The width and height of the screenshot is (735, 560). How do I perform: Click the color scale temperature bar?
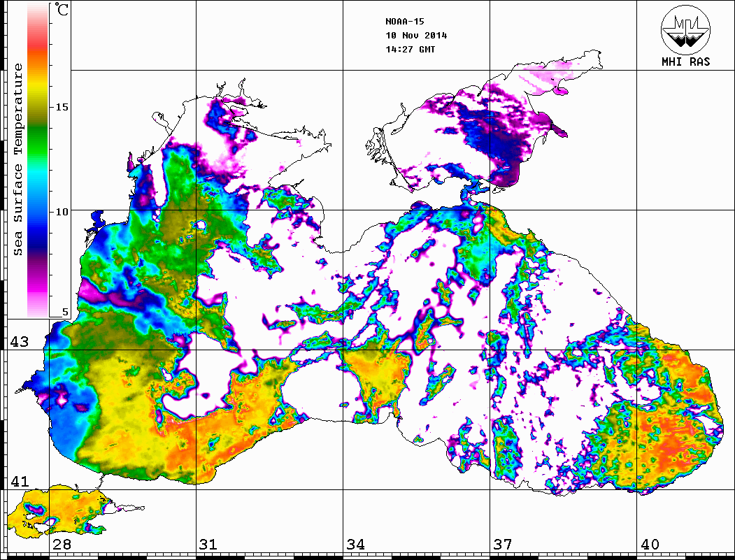pos(38,160)
